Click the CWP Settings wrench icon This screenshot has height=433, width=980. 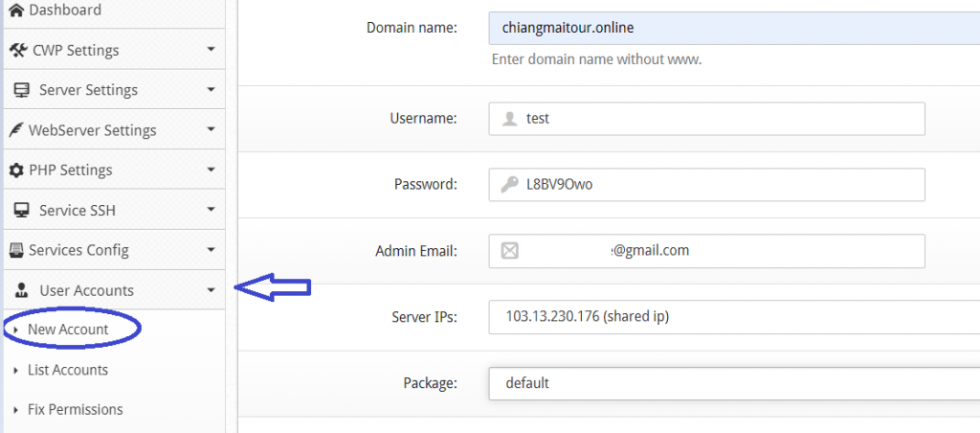coord(17,50)
